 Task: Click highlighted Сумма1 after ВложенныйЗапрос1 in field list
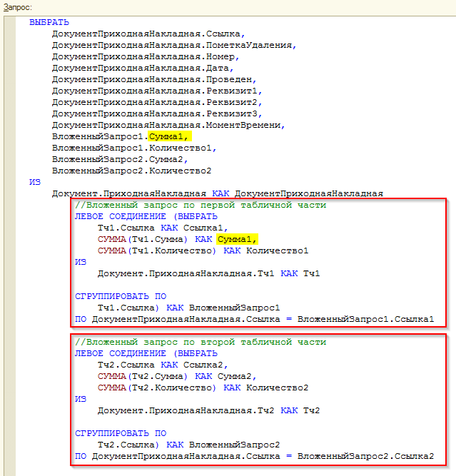coord(175,136)
